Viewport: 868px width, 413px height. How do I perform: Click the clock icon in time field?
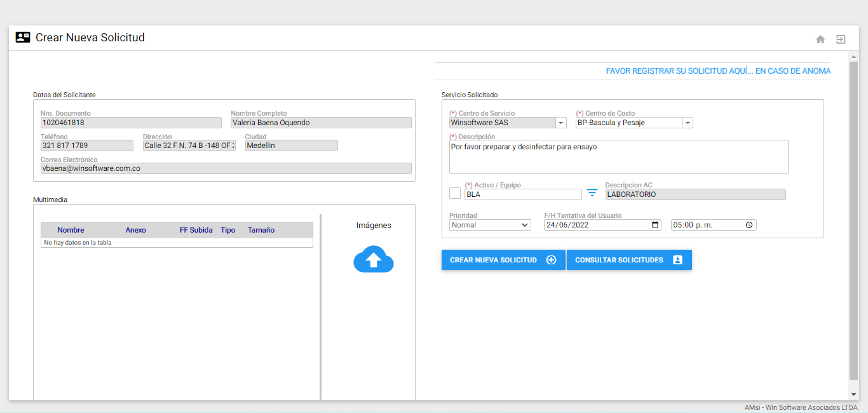749,225
